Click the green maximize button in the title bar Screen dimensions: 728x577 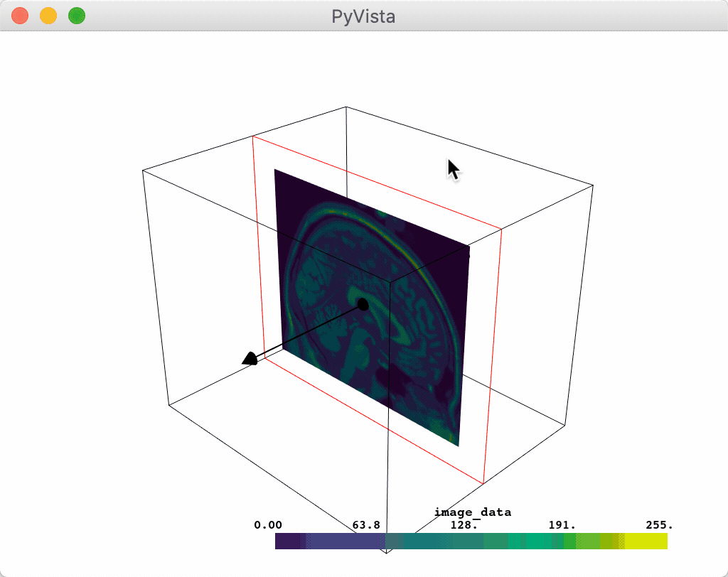tap(75, 15)
